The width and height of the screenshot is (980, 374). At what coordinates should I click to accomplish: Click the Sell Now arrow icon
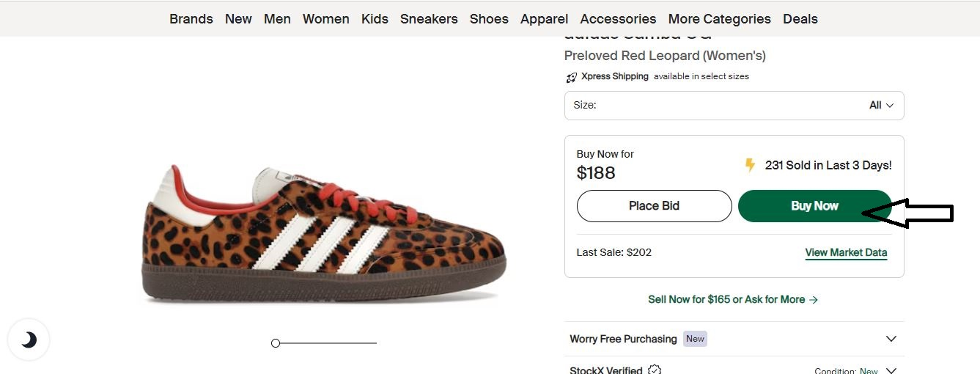814,299
